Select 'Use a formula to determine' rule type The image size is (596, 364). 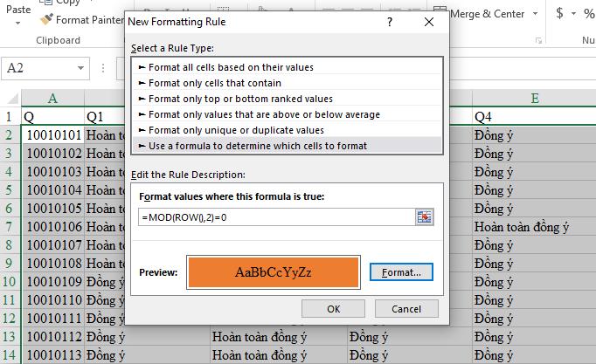pos(257,146)
